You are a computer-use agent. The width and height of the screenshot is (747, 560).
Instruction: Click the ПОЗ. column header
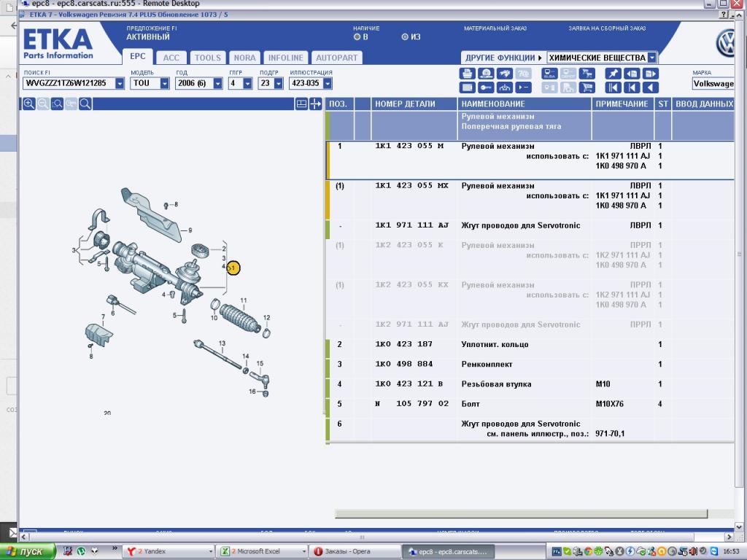(338, 104)
